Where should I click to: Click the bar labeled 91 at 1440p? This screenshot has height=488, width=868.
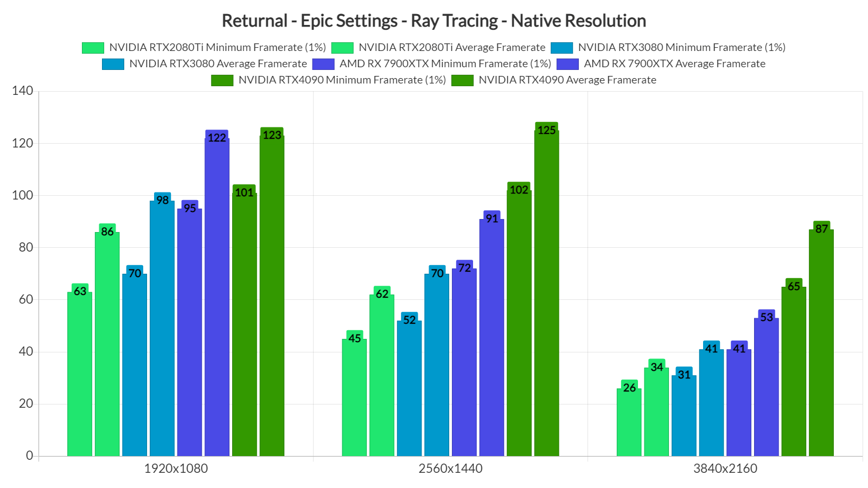click(492, 338)
